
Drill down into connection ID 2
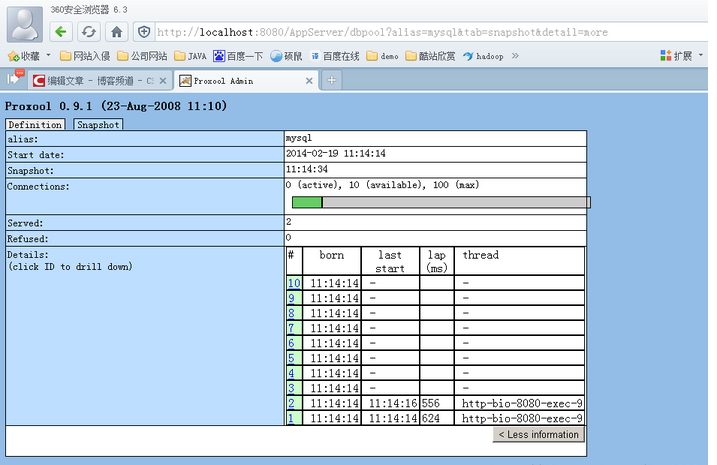(x=291, y=402)
